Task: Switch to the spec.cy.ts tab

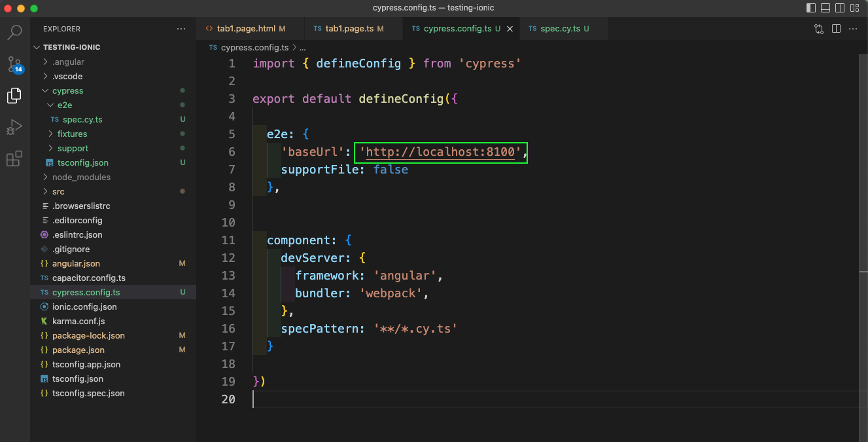Action: click(560, 29)
